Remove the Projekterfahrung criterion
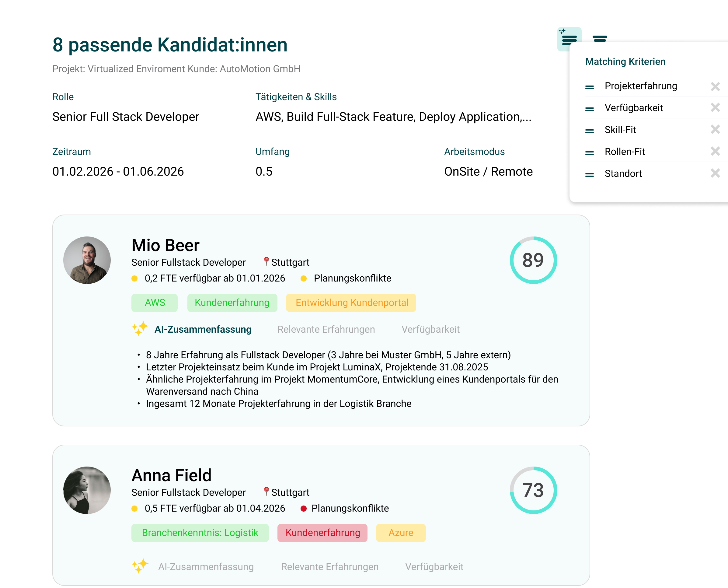Image resolution: width=728 pixels, height=588 pixels. coord(715,86)
